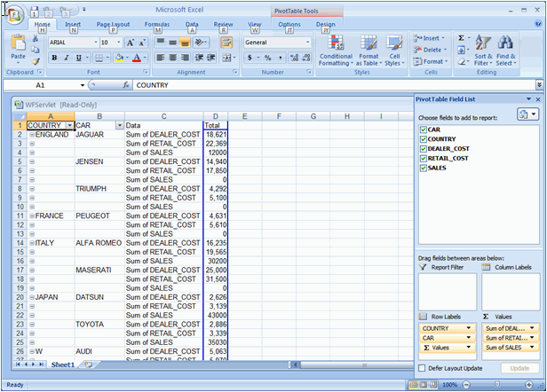Image resolution: width=547 pixels, height=392 pixels.
Task: Open Sort & Filter menu
Action: click(483, 51)
